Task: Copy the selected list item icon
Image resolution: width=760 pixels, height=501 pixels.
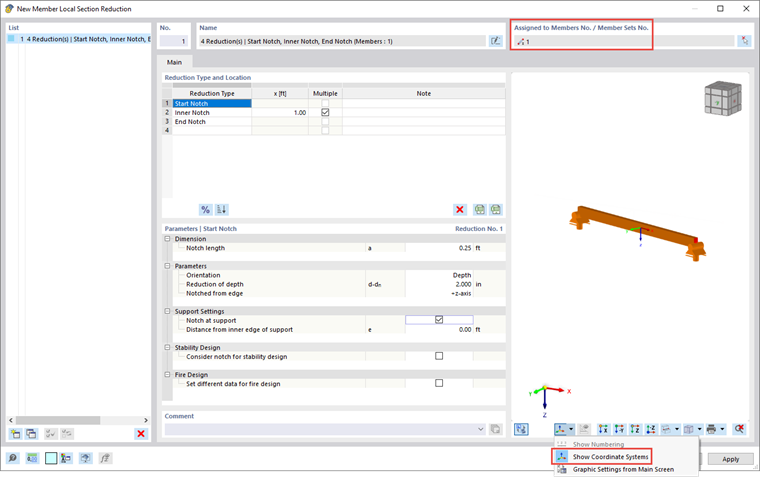Action: click(x=32, y=434)
